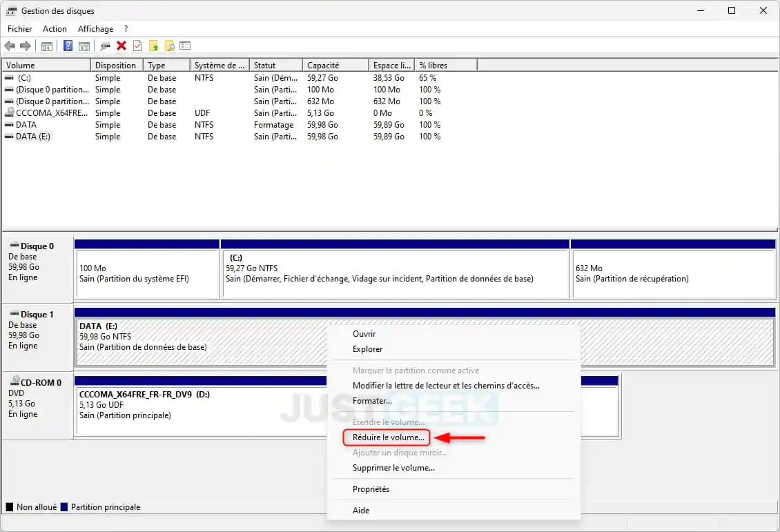Image resolution: width=780 pixels, height=532 pixels.
Task: Sort by the Capacité column header
Action: pyautogui.click(x=335, y=65)
